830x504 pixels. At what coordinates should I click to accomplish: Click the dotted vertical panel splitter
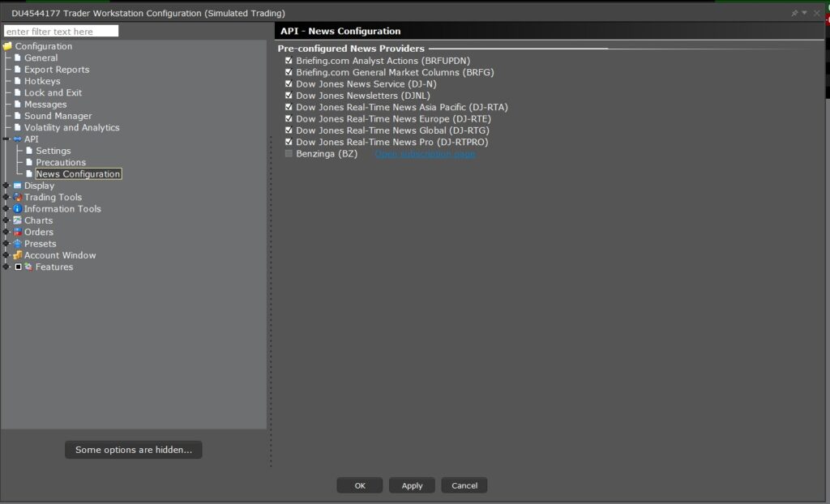point(271,301)
